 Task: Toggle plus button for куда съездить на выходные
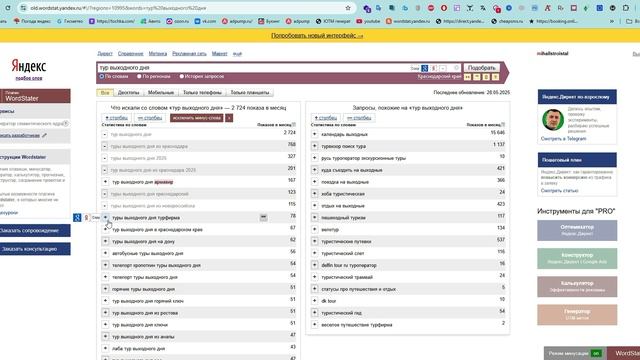(315, 170)
